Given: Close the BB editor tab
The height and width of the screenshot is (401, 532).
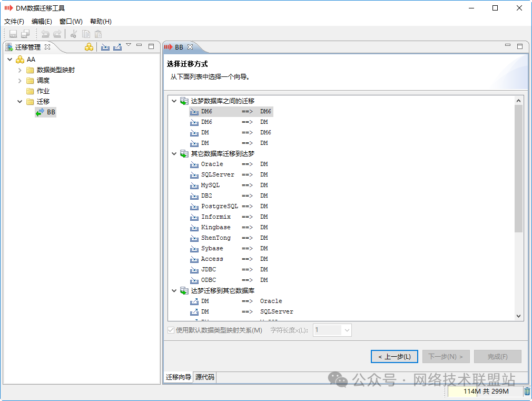Looking at the screenshot, I should 190,47.
